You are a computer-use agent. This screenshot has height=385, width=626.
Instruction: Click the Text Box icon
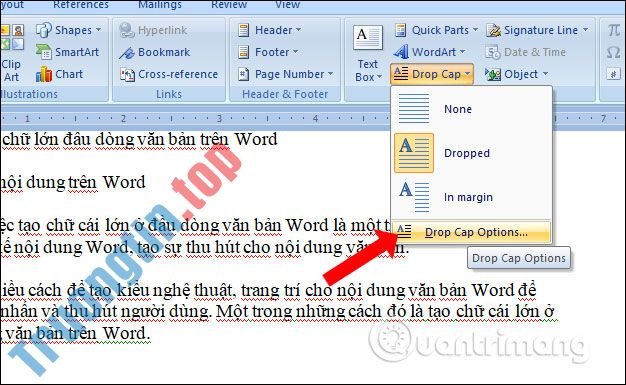(x=368, y=38)
